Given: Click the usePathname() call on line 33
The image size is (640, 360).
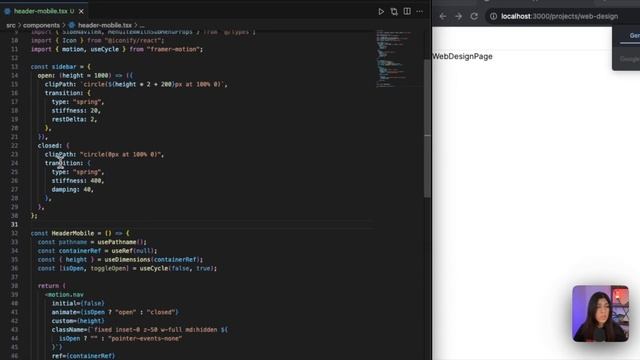Looking at the screenshot, I should (122, 242).
